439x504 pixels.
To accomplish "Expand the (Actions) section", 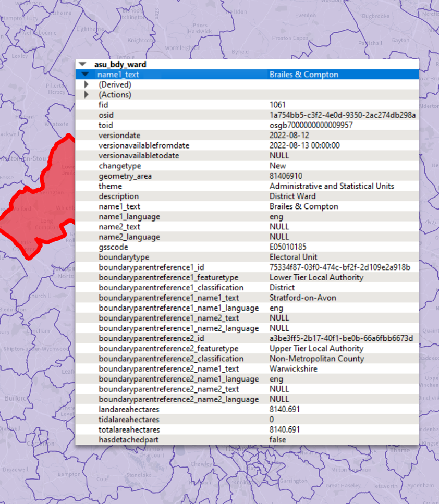I will (x=87, y=95).
